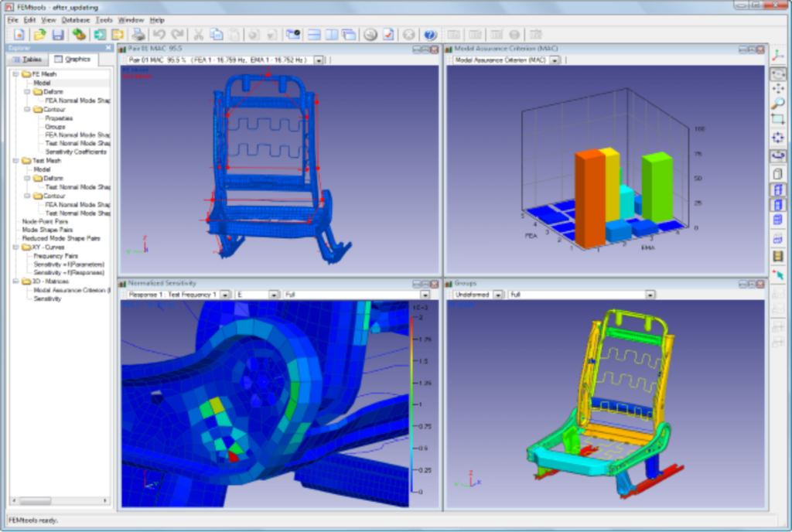
Task: Click the film strip animation icon
Action: pyautogui.click(x=778, y=257)
